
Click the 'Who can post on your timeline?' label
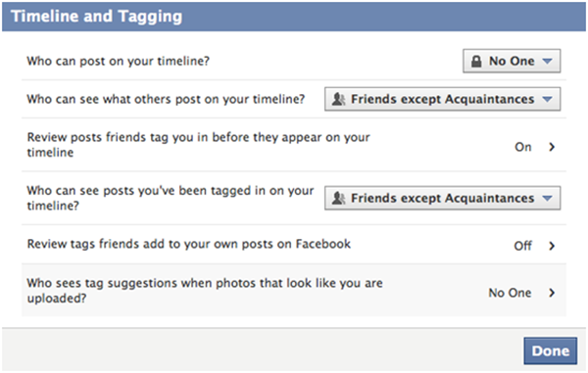click(x=119, y=61)
